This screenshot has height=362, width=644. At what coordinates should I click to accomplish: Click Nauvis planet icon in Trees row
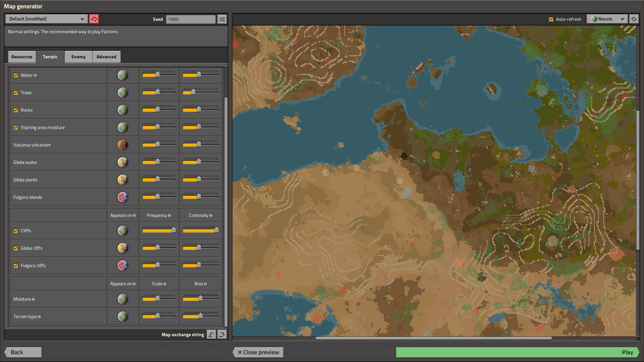point(122,93)
